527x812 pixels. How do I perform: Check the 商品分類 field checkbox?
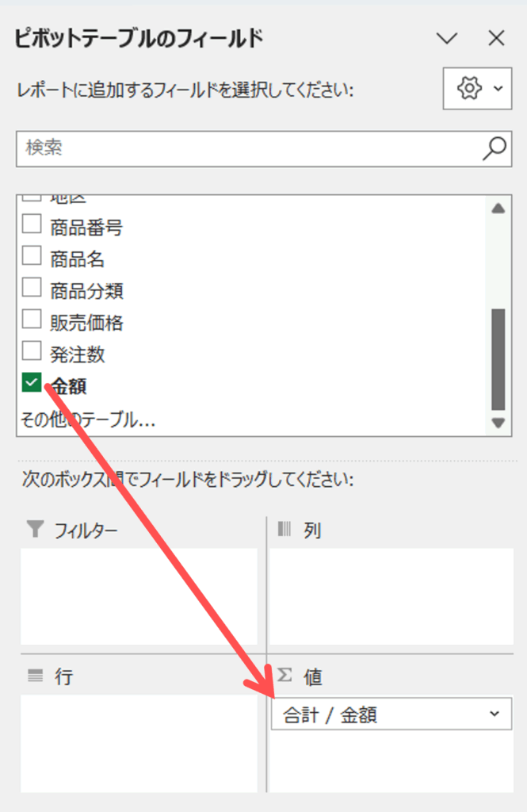pos(32,288)
